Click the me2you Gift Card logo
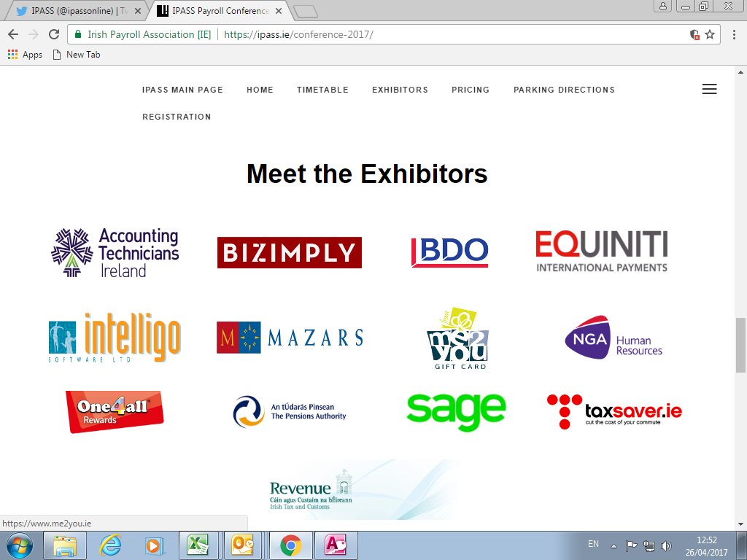Viewport: 747px width, 560px height. (458, 338)
